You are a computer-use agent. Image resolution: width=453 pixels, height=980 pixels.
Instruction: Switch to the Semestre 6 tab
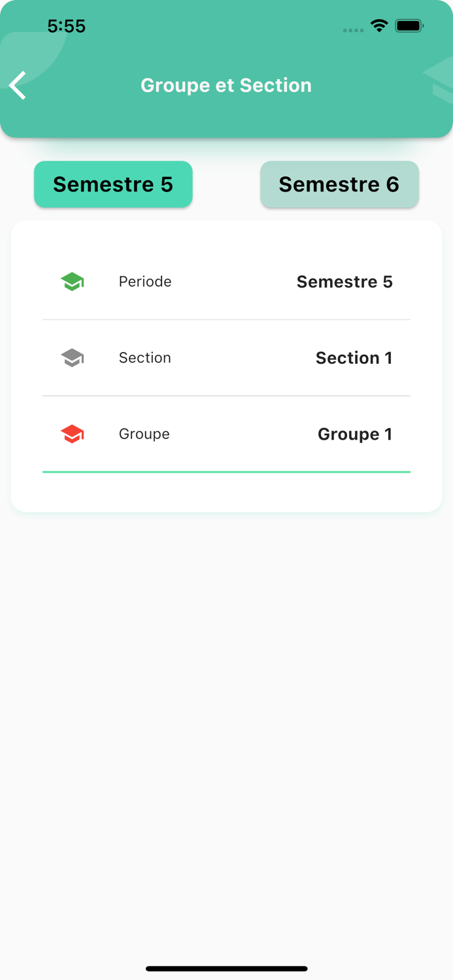pyautogui.click(x=339, y=184)
